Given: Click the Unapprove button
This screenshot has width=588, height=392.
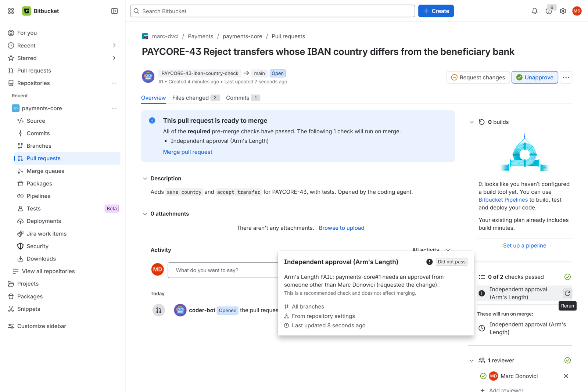Looking at the screenshot, I should [535, 78].
